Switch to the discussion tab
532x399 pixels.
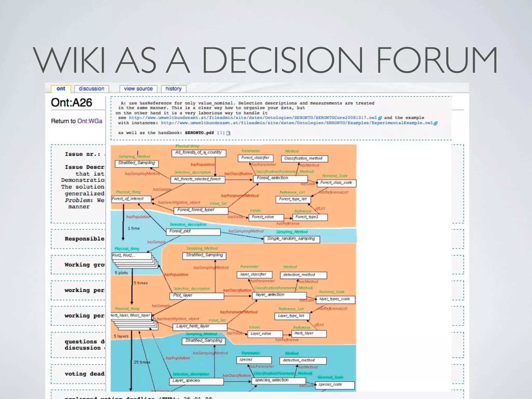point(91,89)
